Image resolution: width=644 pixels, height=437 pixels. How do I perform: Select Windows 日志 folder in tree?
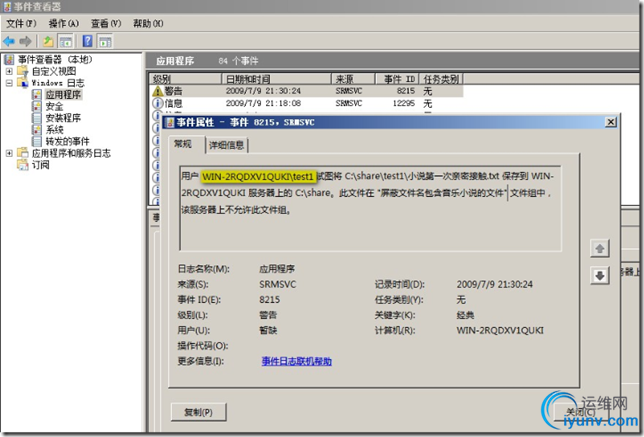(x=58, y=83)
